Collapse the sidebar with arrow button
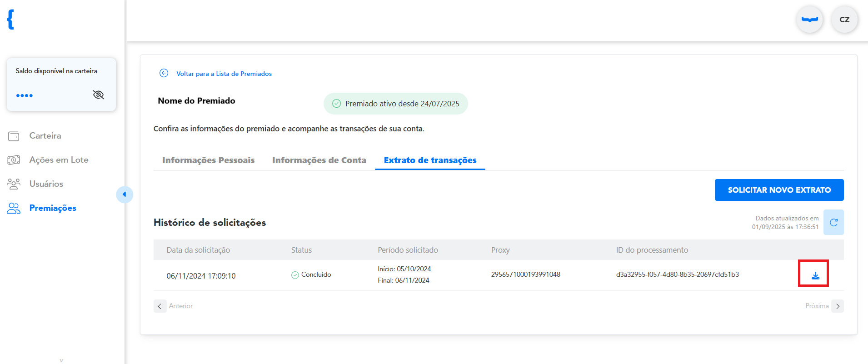 (125, 194)
